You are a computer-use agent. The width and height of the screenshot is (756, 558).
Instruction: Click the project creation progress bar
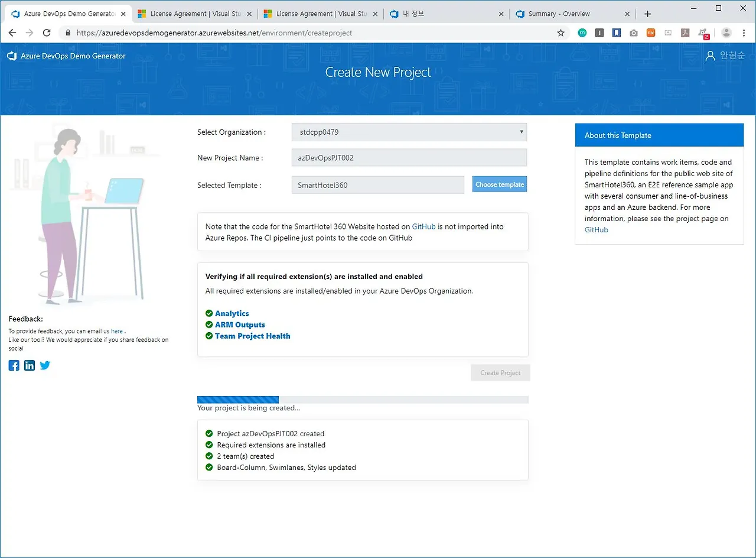[x=363, y=400]
